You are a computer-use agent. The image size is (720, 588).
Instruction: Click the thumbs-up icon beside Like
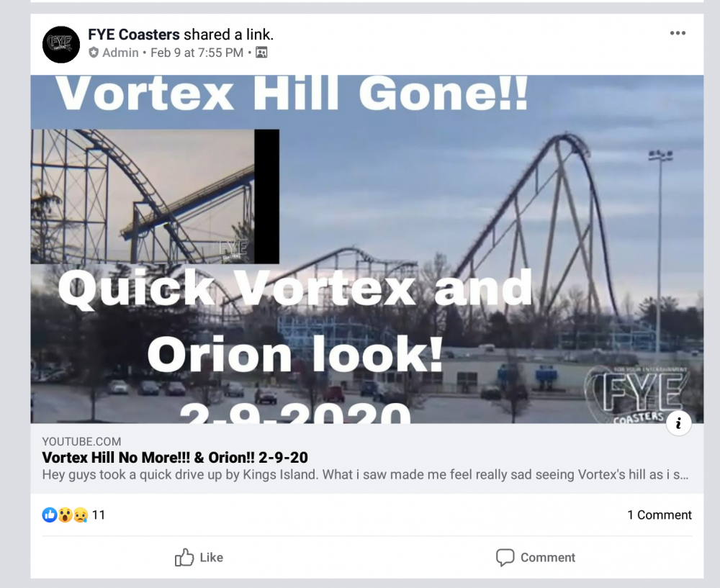pos(184,557)
